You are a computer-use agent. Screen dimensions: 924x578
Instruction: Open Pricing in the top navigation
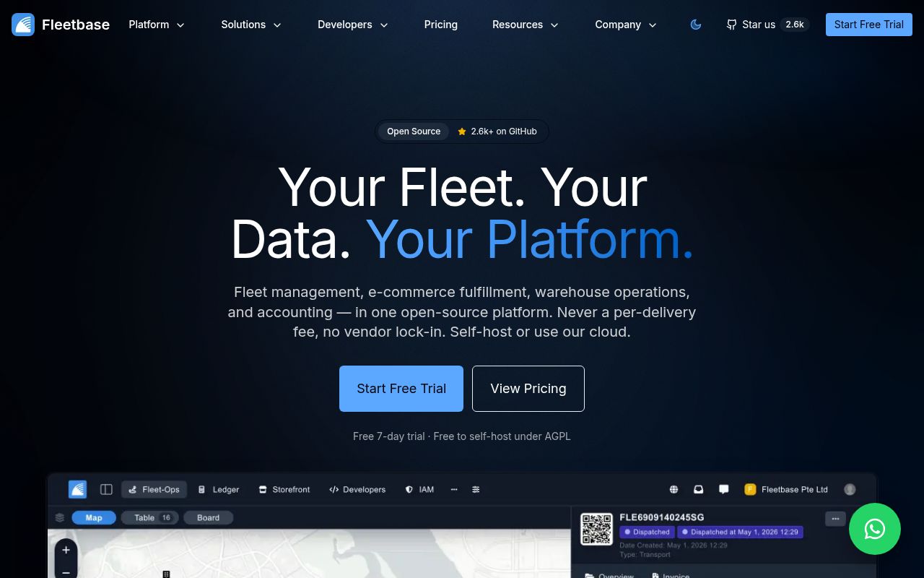coord(441,25)
